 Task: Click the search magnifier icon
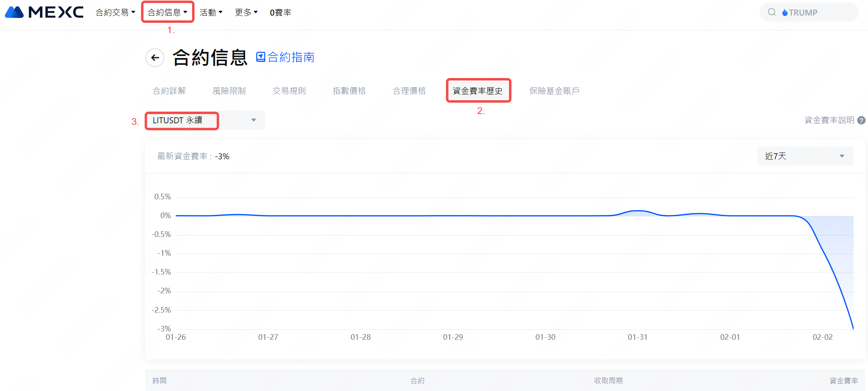[x=772, y=12]
